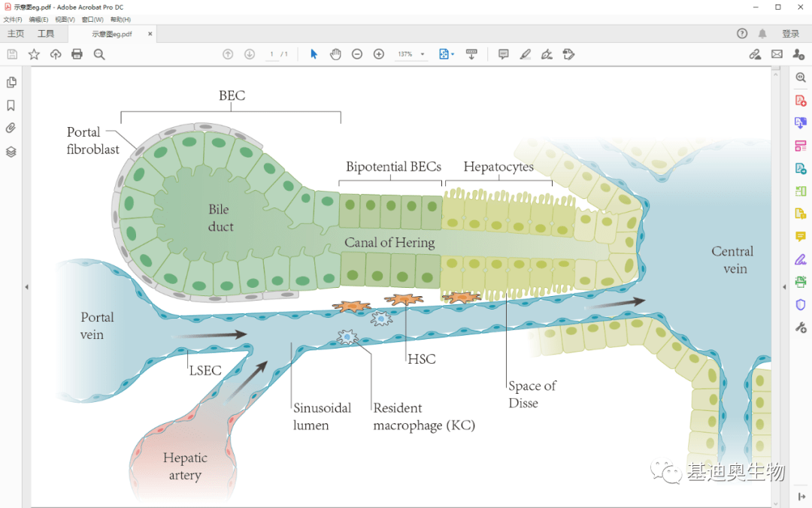Viewport: 812px width, 508px height.
Task: Open the Fill & Sign tool in right pane
Action: pos(801,259)
